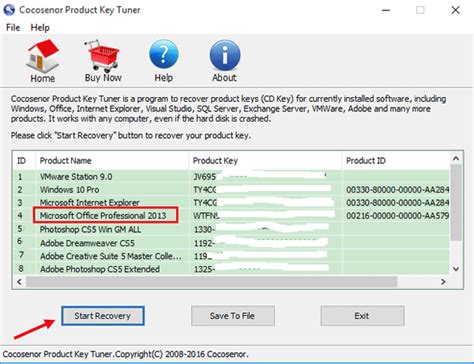Screen dimensions: 474x364
Task: Select Photoshop CS5 Win GM ALL row
Action: coord(231,229)
